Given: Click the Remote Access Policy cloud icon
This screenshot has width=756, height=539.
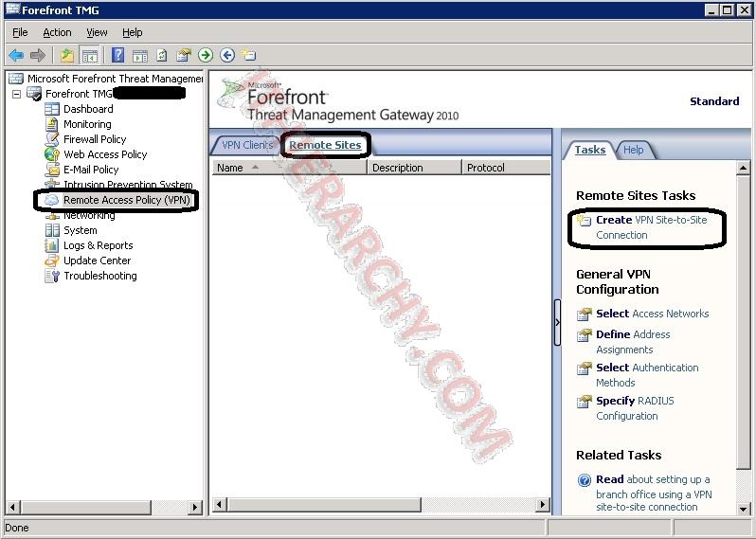Looking at the screenshot, I should pos(51,200).
